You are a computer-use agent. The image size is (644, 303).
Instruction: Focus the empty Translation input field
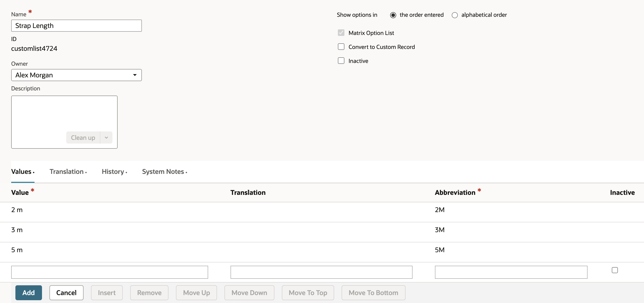tap(321, 272)
